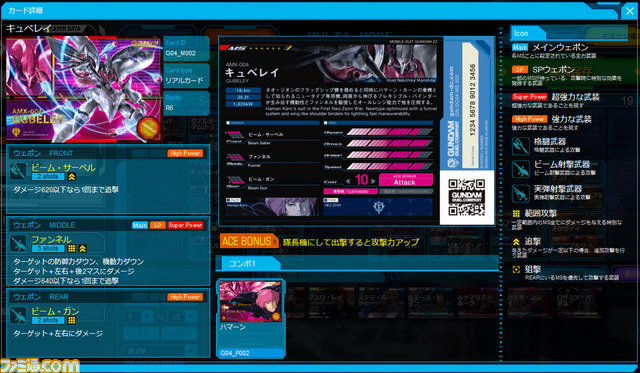Image resolution: width=640 pixels, height=373 pixels.
Task: Click the QR code on the card
Action: [467, 197]
